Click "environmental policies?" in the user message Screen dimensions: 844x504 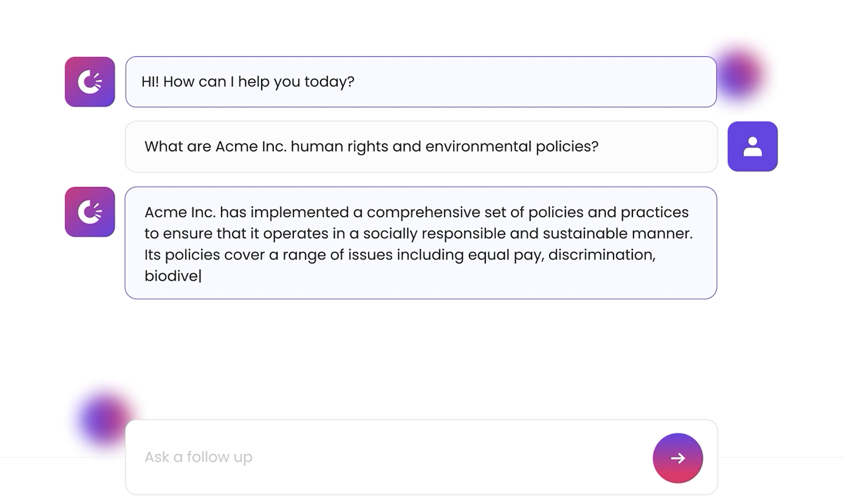(x=512, y=147)
